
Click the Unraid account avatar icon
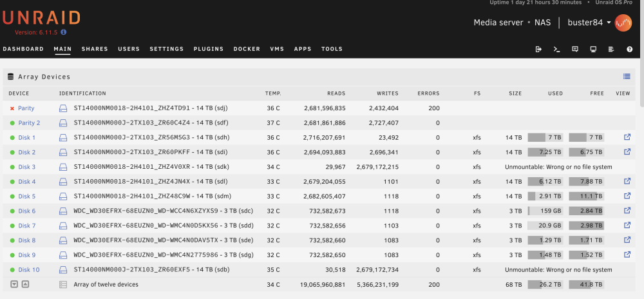click(623, 23)
